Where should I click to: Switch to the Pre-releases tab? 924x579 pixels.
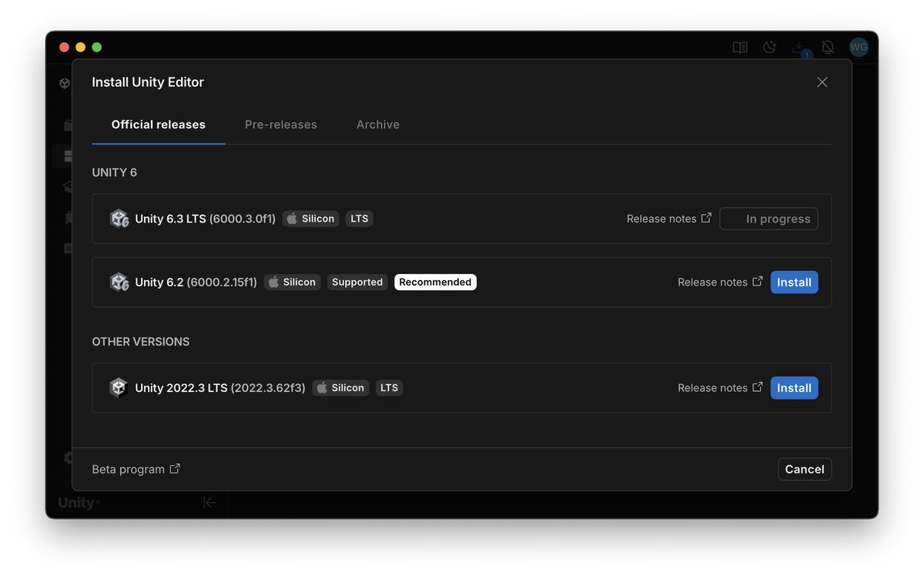click(x=281, y=125)
